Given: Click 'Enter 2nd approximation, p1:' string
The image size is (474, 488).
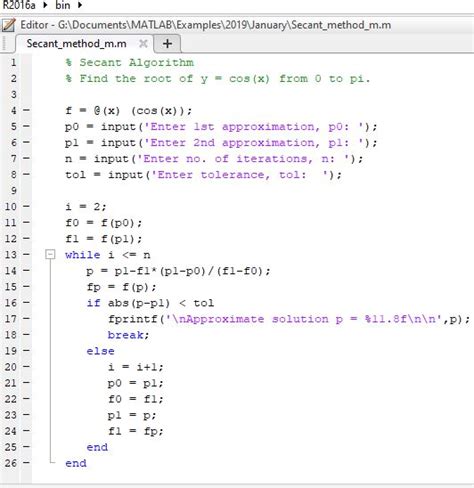Looking at the screenshot, I should [x=254, y=143].
